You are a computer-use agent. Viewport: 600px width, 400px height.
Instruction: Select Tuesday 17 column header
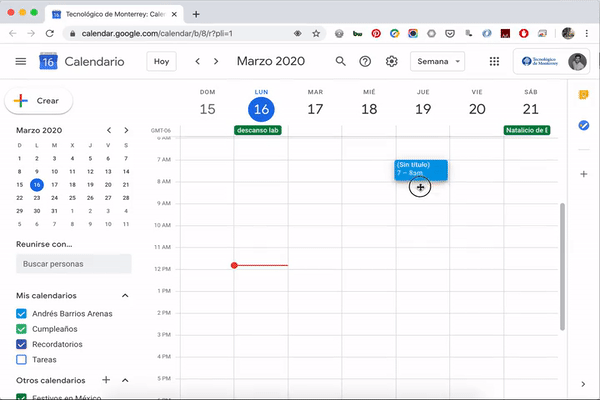click(315, 103)
